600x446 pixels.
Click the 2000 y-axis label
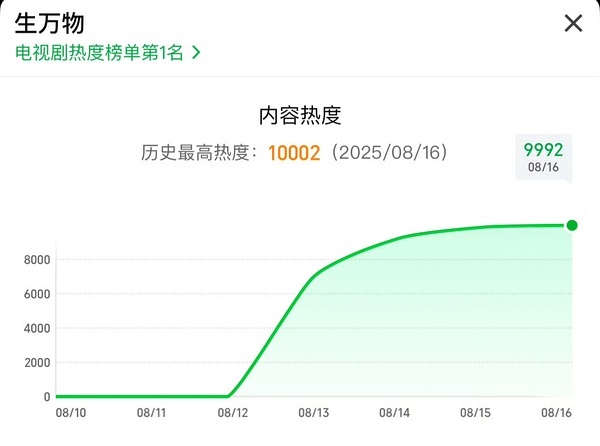pos(37,363)
